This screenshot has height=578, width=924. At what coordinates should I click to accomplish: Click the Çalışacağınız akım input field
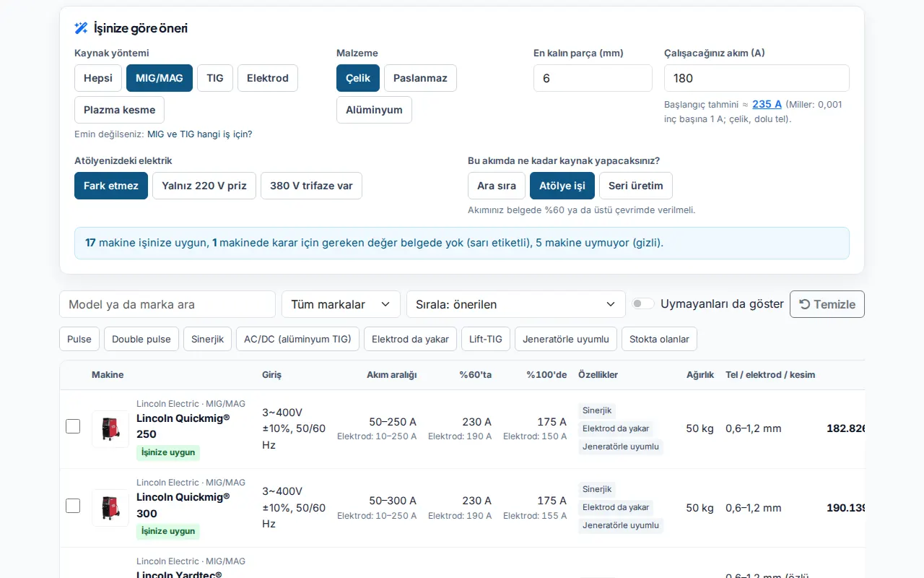click(x=757, y=78)
